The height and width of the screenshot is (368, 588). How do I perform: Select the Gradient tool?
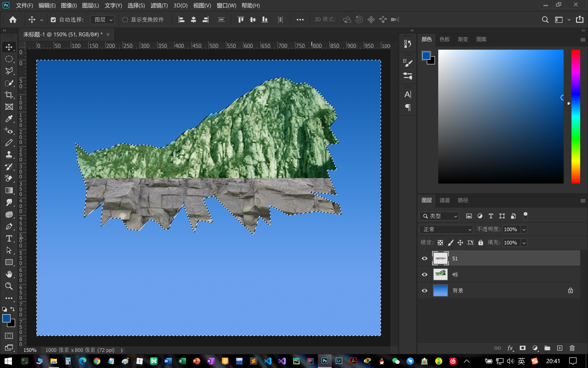(x=9, y=191)
